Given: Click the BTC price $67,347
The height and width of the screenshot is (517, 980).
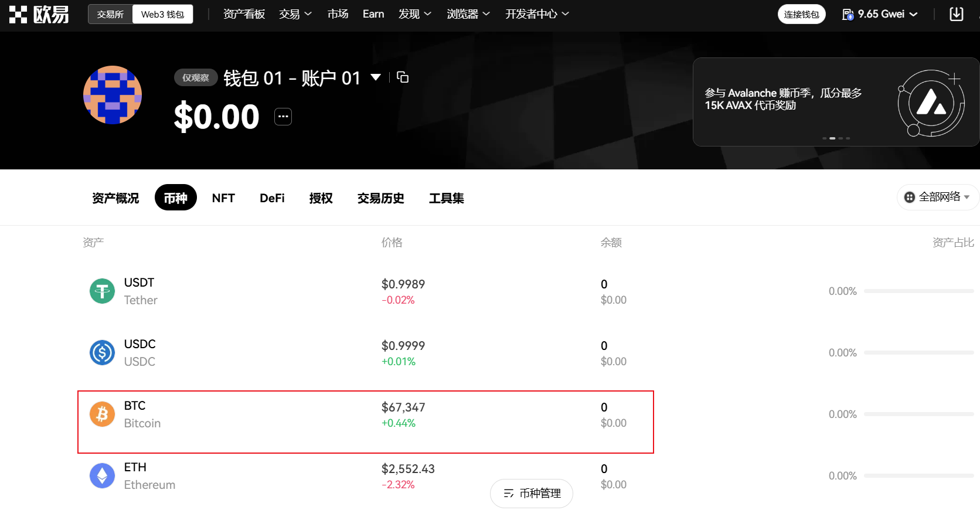Looking at the screenshot, I should click(x=403, y=407).
